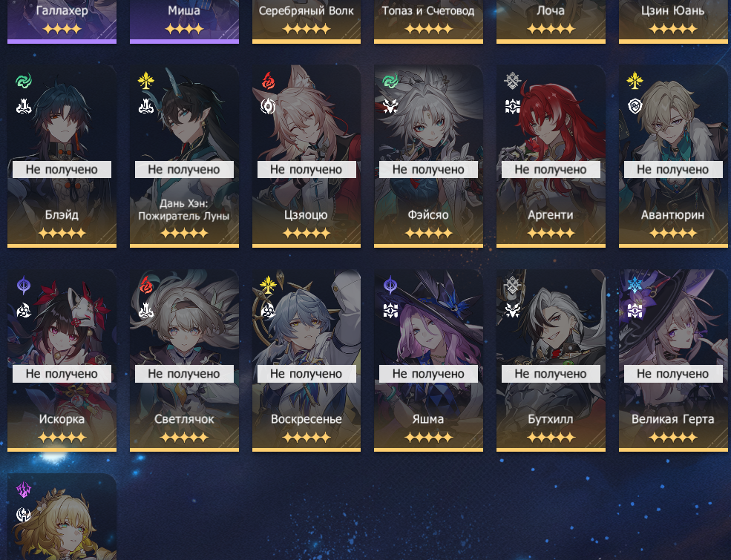Click the Destruction path icon on Светлячок card

146,310
